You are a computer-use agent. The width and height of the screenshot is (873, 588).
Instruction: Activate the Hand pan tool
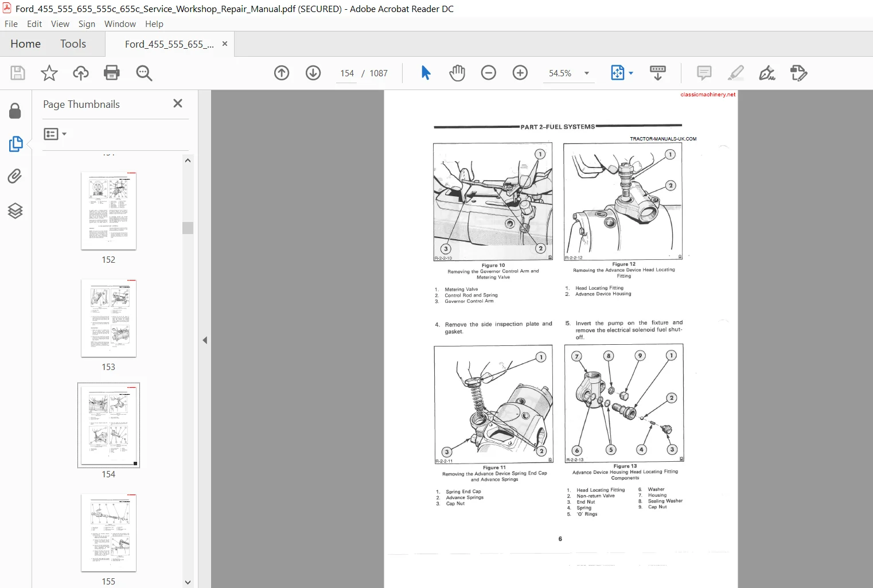(x=457, y=73)
